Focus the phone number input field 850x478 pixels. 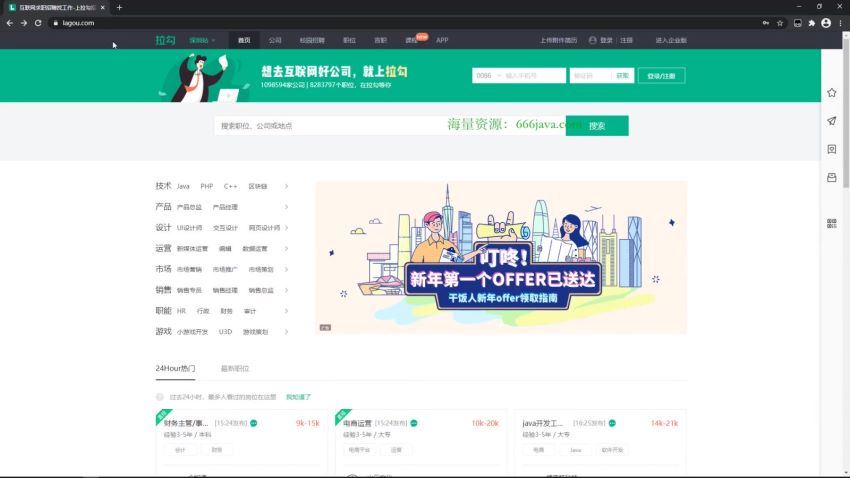point(535,76)
